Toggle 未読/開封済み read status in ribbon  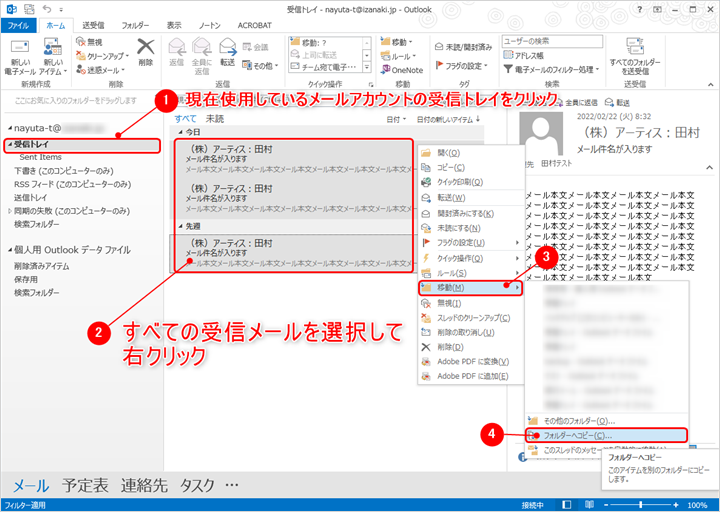[x=463, y=47]
